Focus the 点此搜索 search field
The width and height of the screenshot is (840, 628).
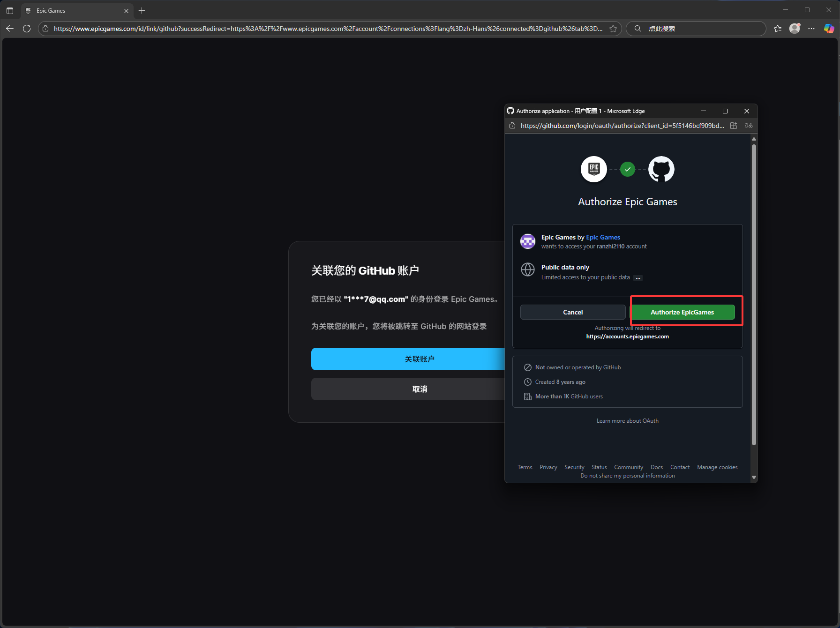[x=696, y=29]
